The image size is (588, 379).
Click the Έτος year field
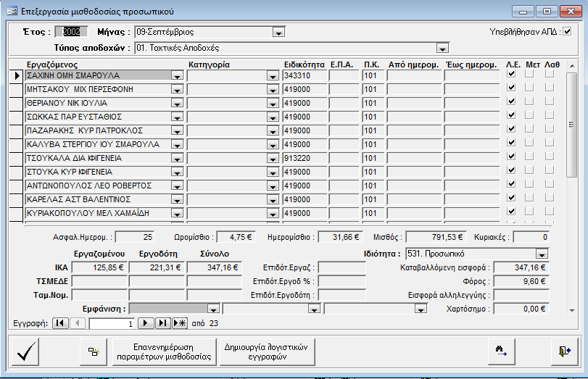71,31
